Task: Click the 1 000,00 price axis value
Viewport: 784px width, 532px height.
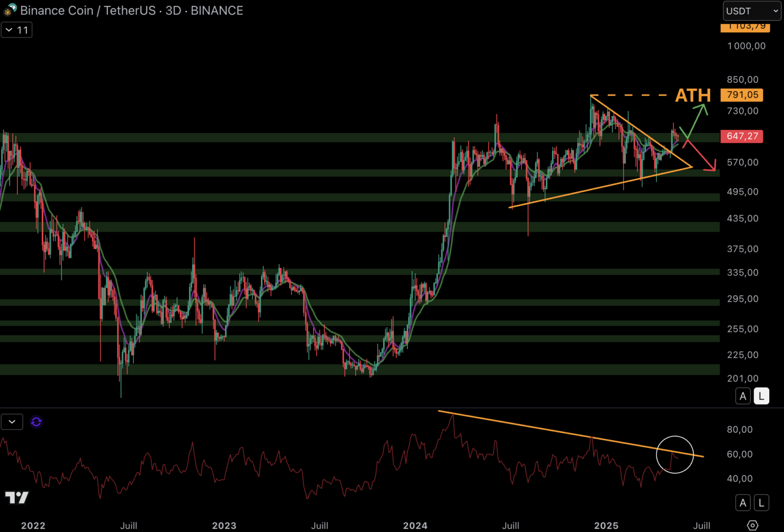Action: [747, 46]
